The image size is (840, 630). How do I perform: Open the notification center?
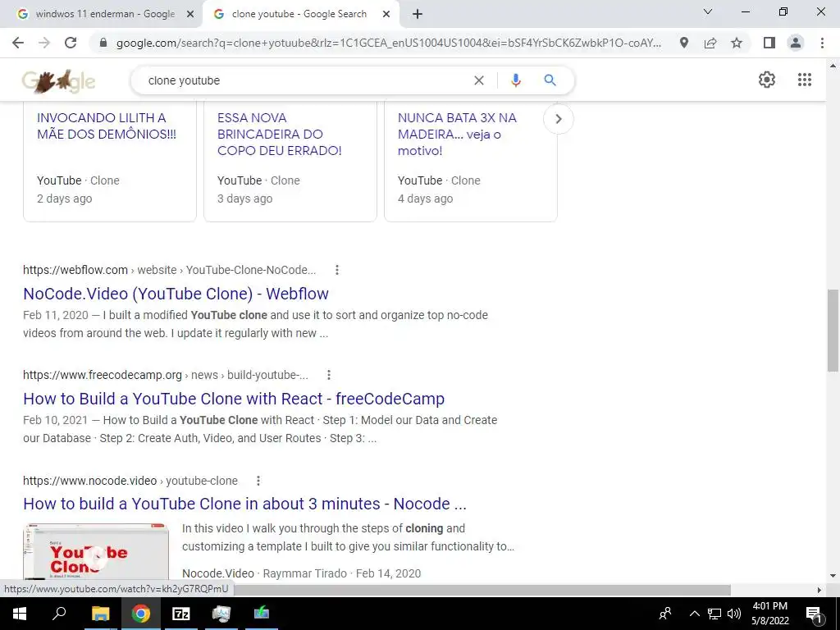tap(815, 614)
